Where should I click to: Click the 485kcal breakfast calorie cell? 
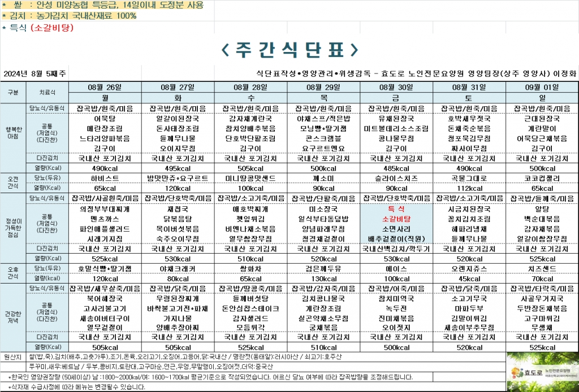396,168
